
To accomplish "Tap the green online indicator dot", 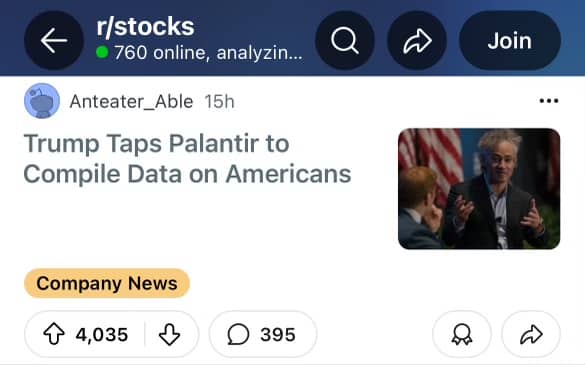I will [102, 52].
